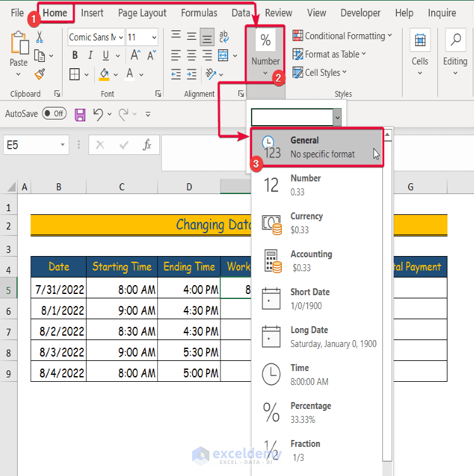Click the format list scroll-up arrow
Screen dimensions: 474x476
point(387,134)
